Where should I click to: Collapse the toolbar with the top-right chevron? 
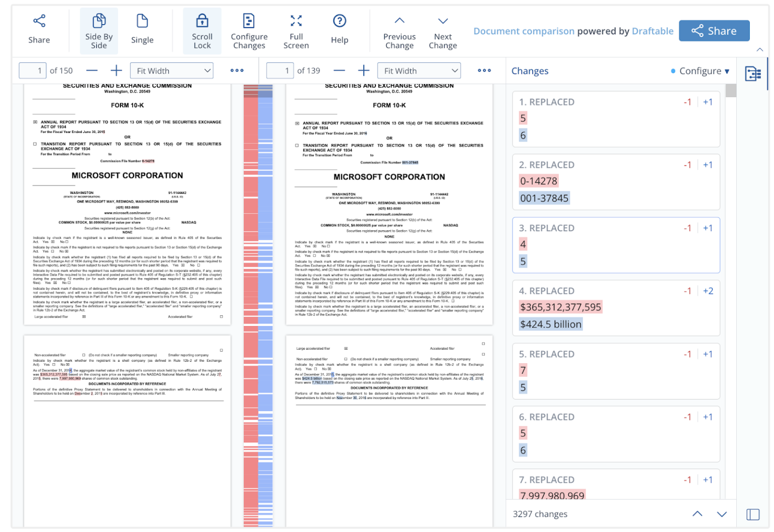pyautogui.click(x=759, y=50)
